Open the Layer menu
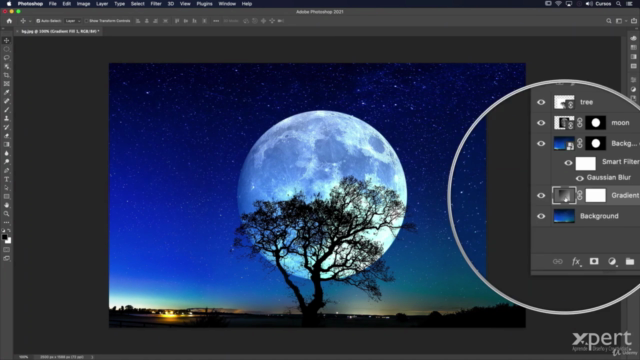640x360 pixels. (x=102, y=4)
